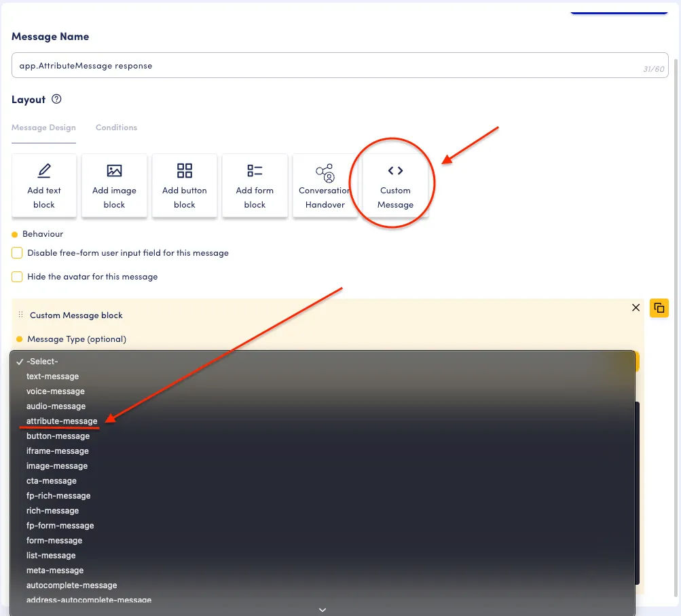
Task: Close the Custom Message block with X
Action: pos(636,307)
